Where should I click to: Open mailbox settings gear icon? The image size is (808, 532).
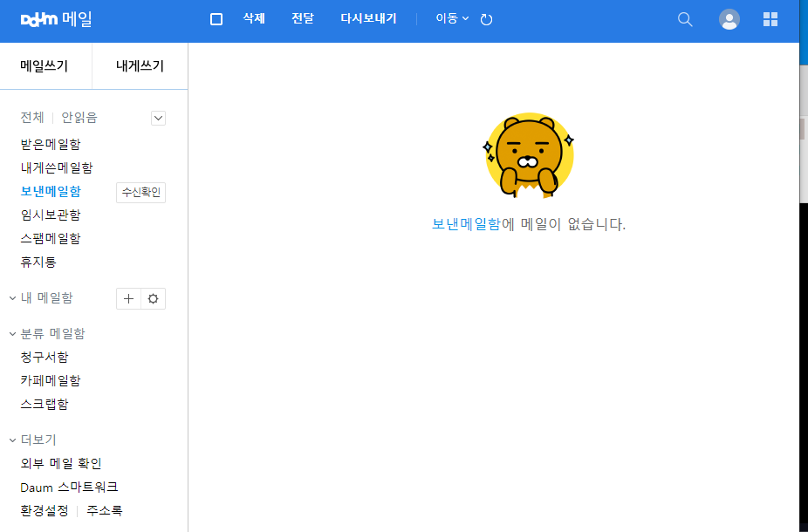(x=153, y=298)
